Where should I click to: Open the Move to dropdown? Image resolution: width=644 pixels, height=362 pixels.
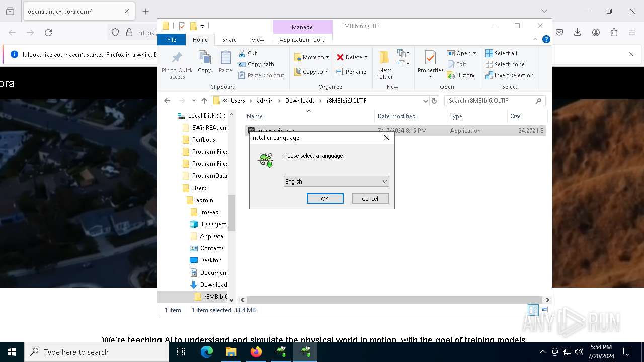point(312,57)
